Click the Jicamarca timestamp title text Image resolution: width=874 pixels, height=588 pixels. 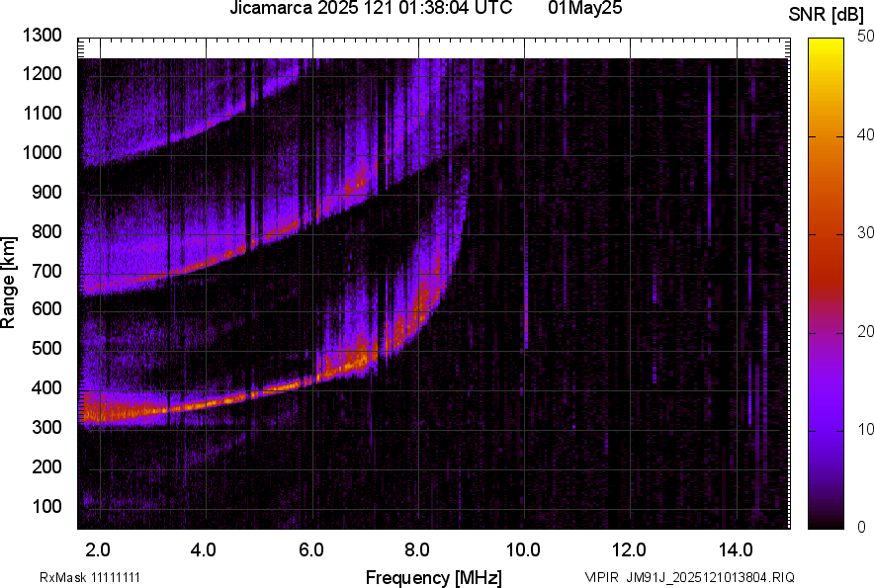point(371,8)
